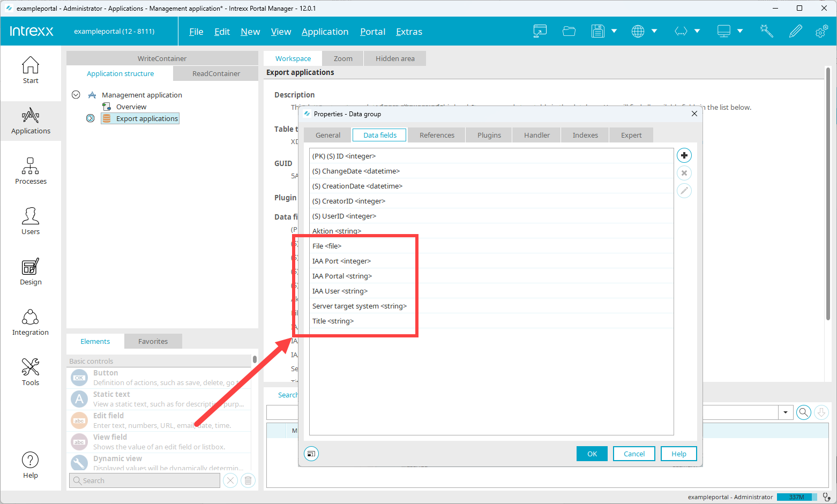Click the globe browser toolbar icon
This screenshot has height=504, width=837.
[x=638, y=32]
